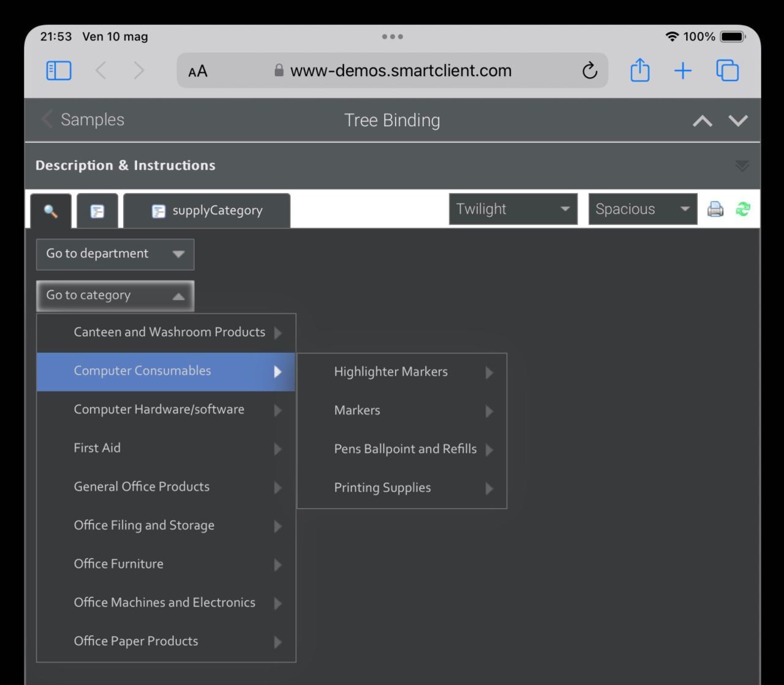The image size is (784, 685).
Task: Go back to Samples
Action: point(83,120)
